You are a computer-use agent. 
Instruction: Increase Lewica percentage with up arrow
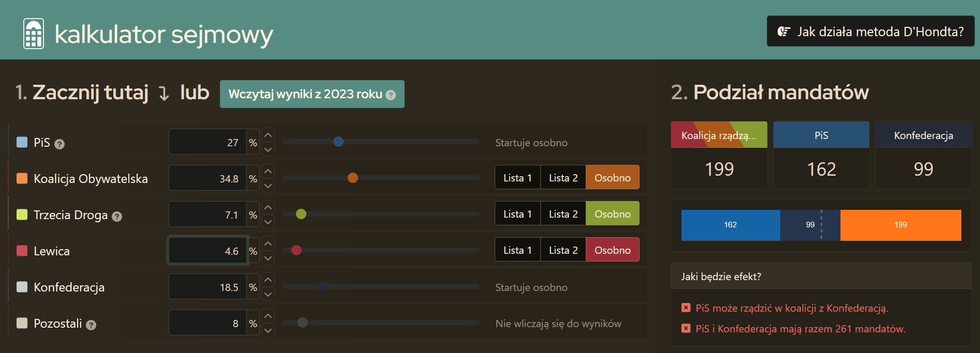point(268,243)
